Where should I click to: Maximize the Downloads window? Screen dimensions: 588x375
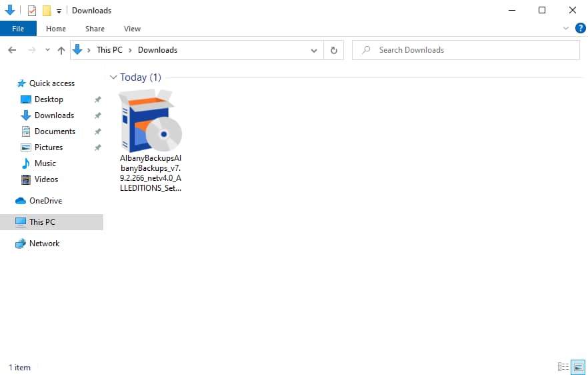[542, 10]
